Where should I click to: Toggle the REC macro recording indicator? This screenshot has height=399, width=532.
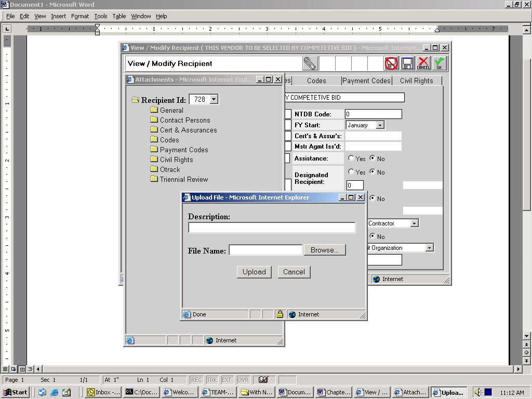click(196, 380)
